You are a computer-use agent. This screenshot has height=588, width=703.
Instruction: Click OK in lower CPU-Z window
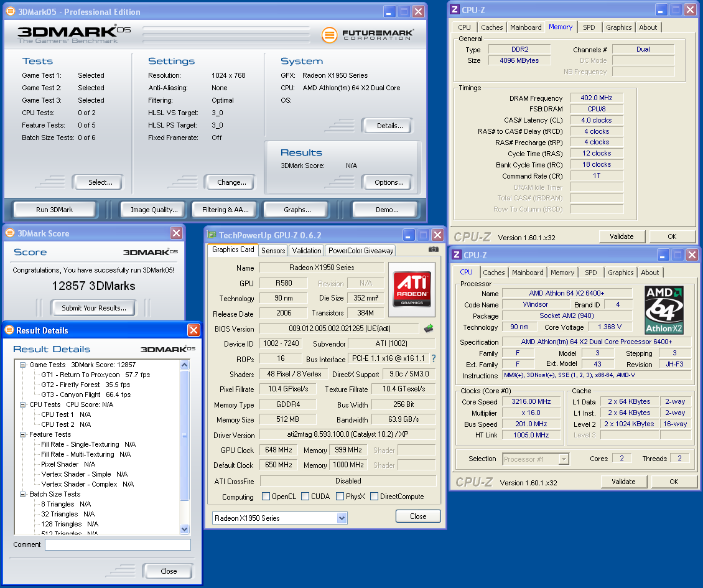click(x=674, y=481)
